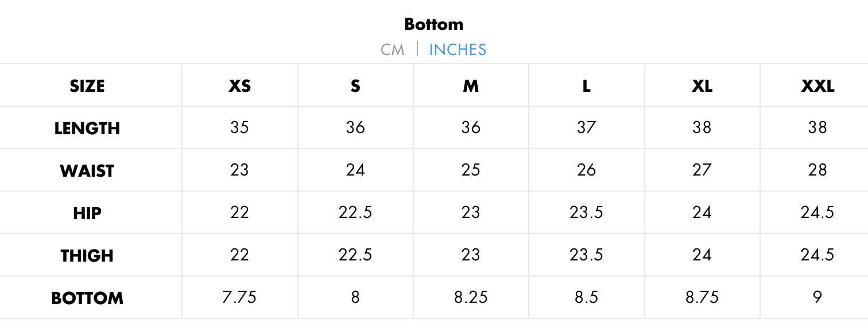Click the THIGH row label

tap(87, 256)
